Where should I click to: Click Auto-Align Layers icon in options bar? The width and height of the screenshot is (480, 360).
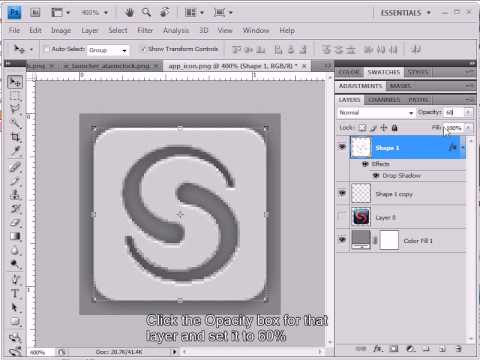click(416, 50)
